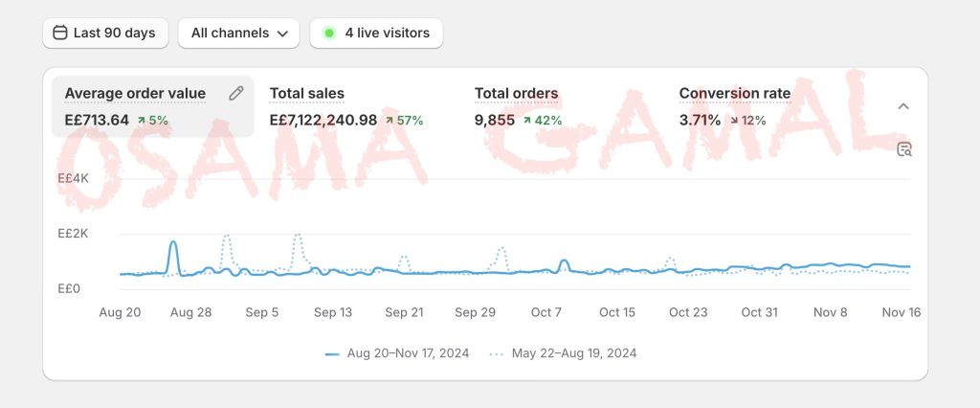Screen dimensions: 980x408
Task: Click the Total sales 57% trend arrow
Action: click(x=390, y=121)
